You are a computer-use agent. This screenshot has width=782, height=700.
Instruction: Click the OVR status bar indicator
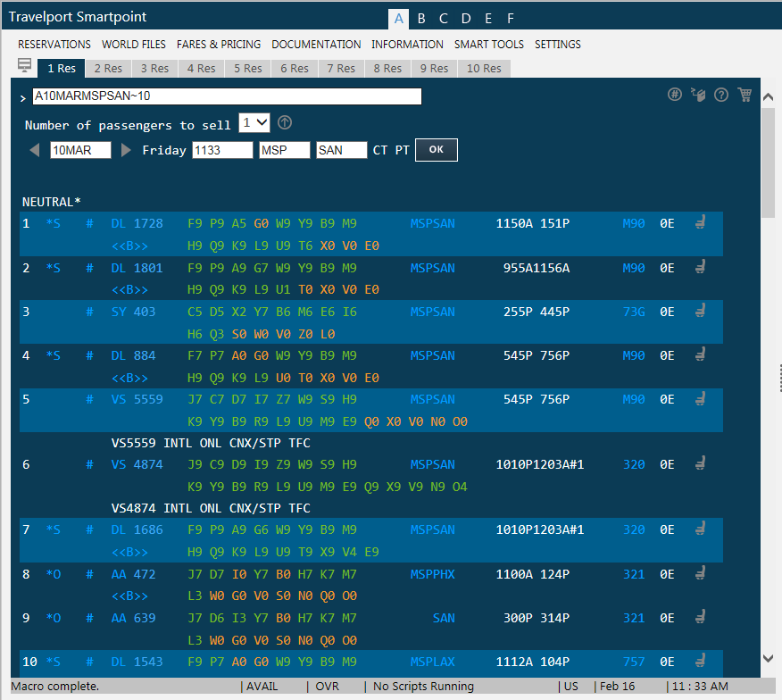327,687
